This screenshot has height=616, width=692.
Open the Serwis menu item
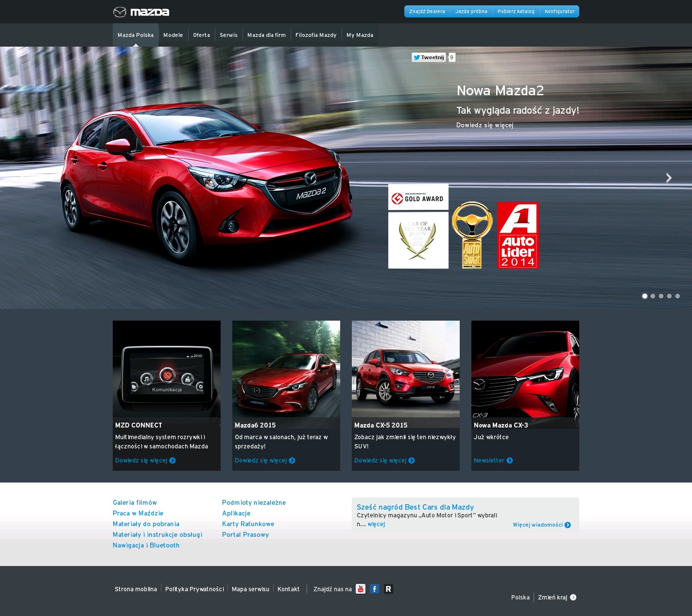228,35
